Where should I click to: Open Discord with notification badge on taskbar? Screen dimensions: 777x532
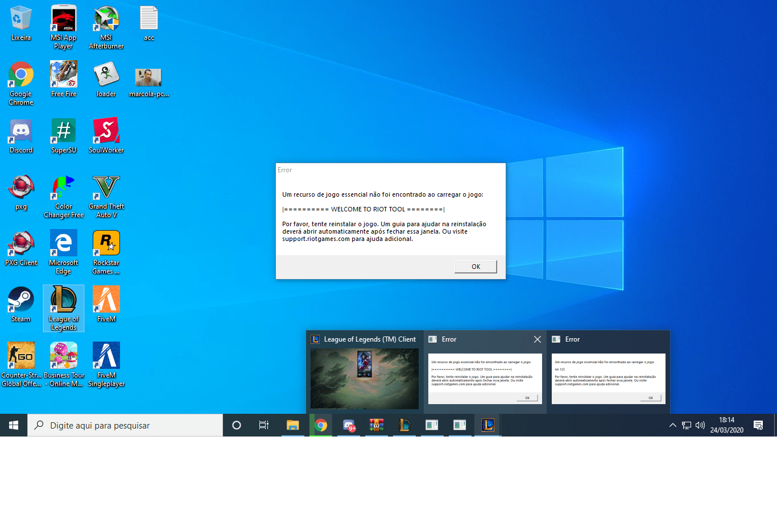[x=349, y=425]
